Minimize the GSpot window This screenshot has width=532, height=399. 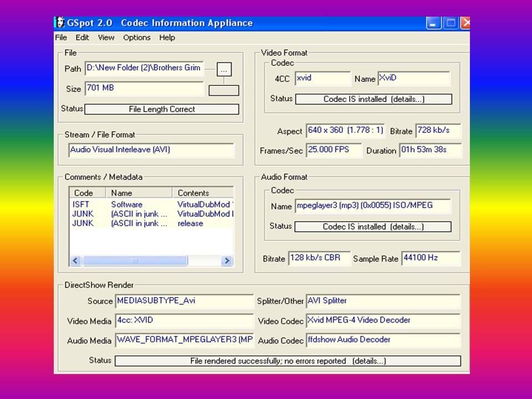coord(433,23)
